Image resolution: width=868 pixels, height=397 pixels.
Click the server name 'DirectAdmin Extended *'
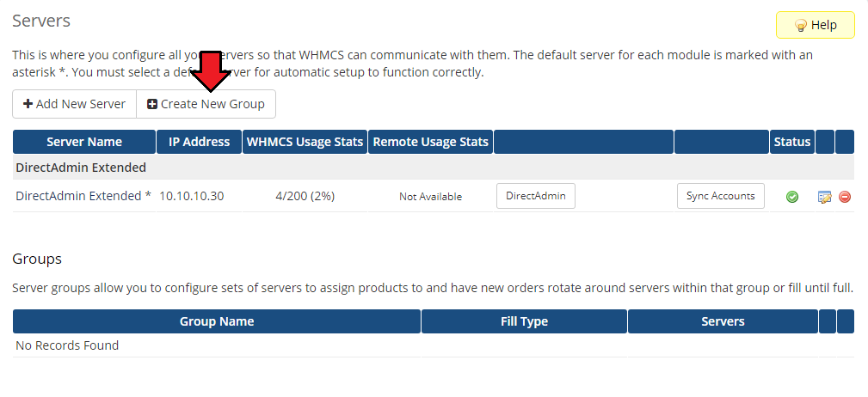[83, 196]
